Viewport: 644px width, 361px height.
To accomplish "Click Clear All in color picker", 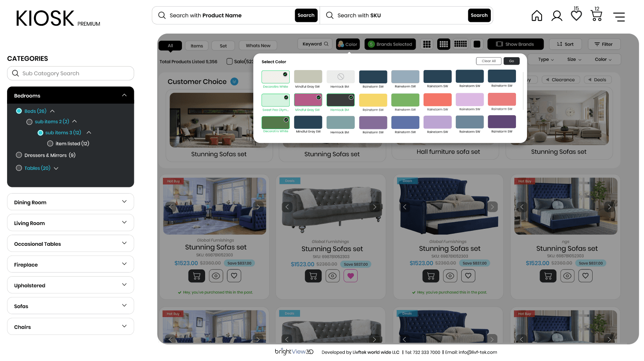I will pos(489,61).
